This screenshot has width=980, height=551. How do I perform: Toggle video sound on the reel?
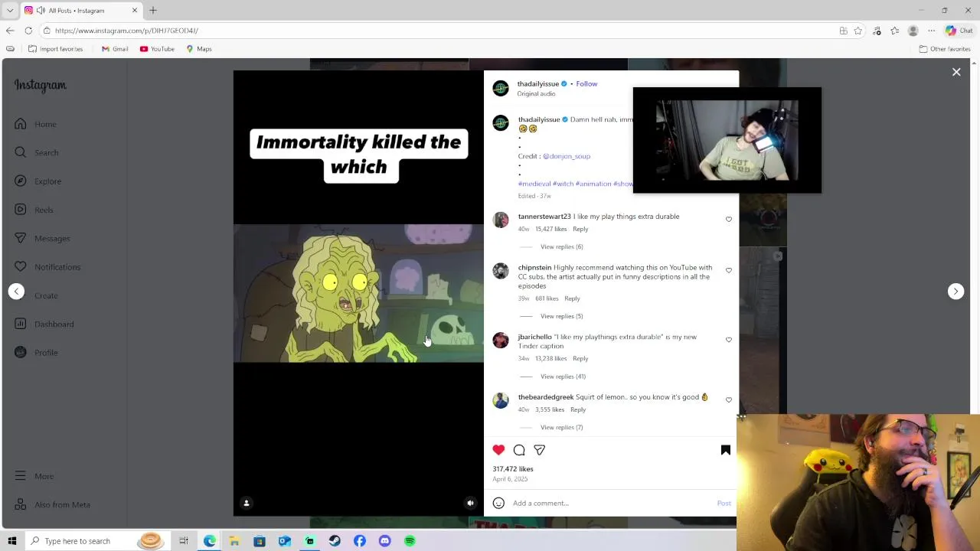pyautogui.click(x=471, y=503)
